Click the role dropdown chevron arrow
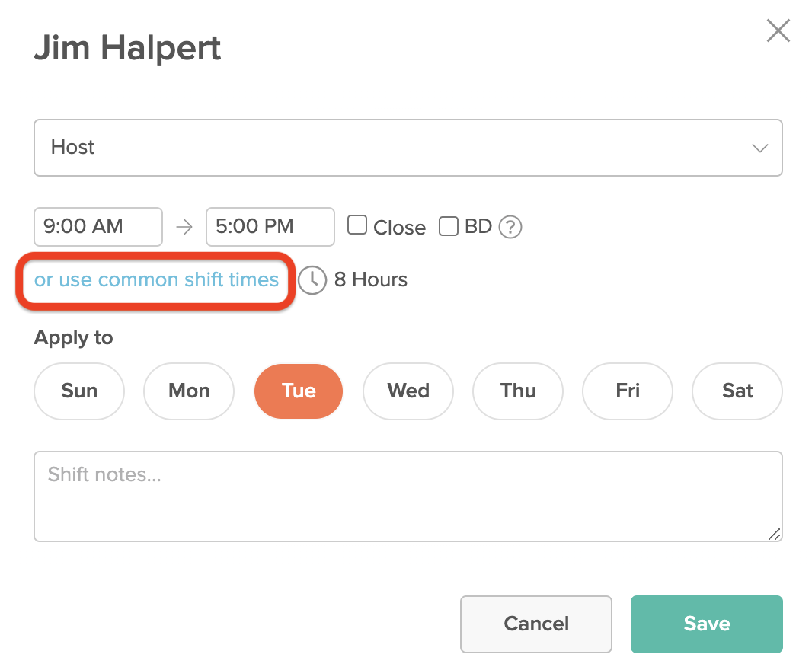The width and height of the screenshot is (812, 667). click(x=759, y=148)
